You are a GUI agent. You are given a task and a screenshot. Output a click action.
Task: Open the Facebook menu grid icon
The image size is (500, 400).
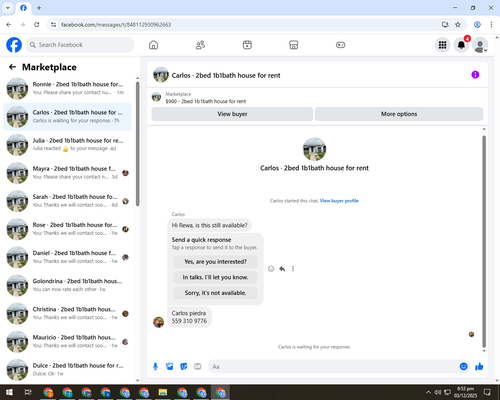(x=442, y=45)
